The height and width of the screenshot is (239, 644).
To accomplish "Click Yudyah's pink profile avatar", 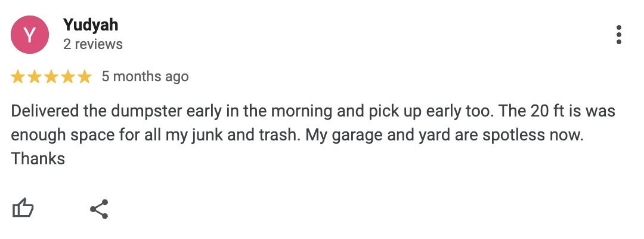I will [30, 35].
